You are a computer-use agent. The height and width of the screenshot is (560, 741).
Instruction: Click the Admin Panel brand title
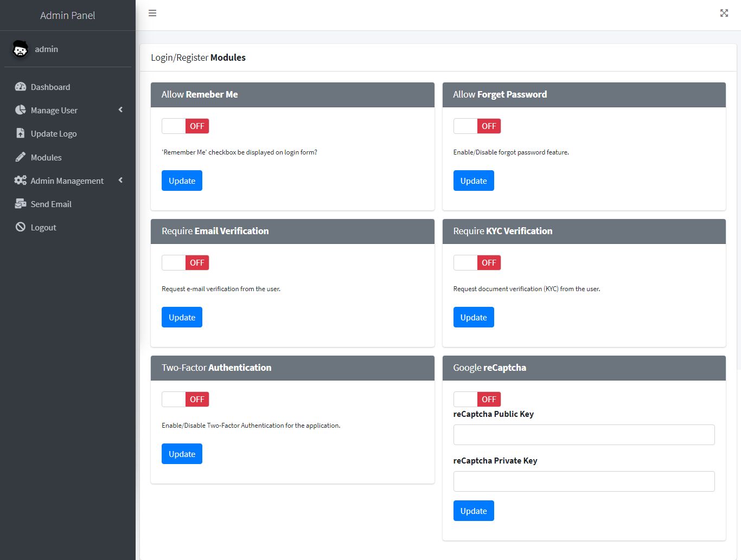68,15
